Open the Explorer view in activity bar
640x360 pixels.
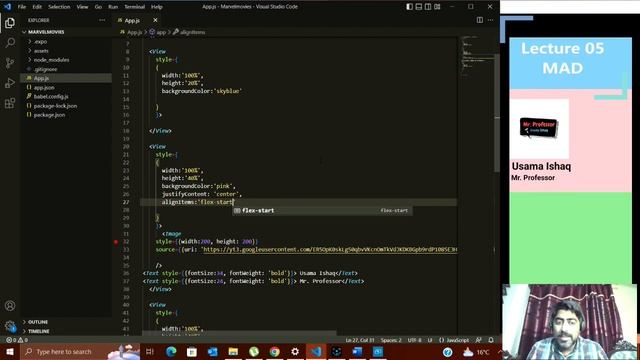10,23
